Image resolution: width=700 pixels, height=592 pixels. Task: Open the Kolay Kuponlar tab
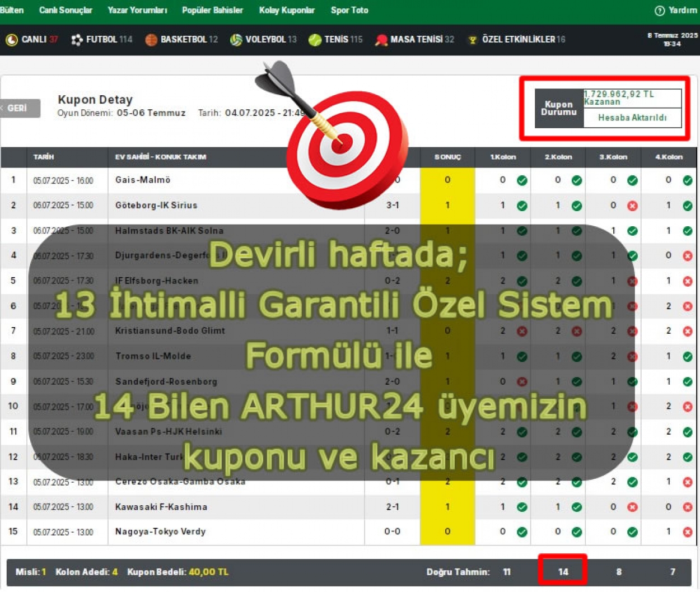pos(287,10)
